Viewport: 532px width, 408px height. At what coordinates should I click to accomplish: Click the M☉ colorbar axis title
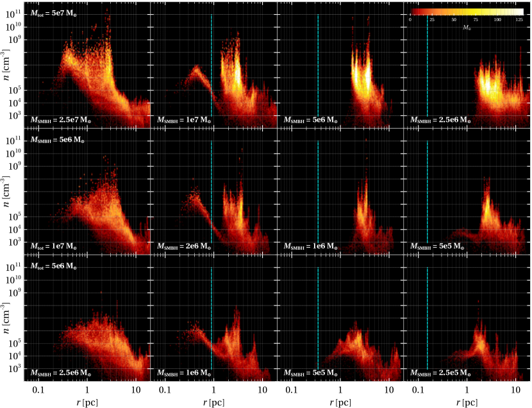pyautogui.click(x=467, y=28)
